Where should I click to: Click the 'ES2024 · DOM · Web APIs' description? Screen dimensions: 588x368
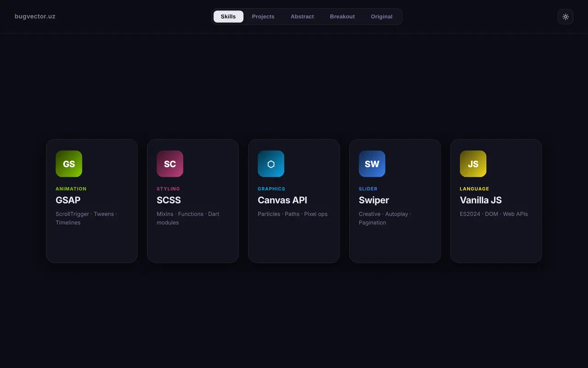point(494,214)
